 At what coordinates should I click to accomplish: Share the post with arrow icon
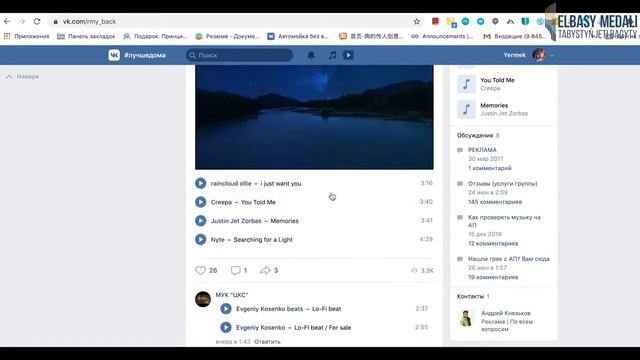coord(265,270)
